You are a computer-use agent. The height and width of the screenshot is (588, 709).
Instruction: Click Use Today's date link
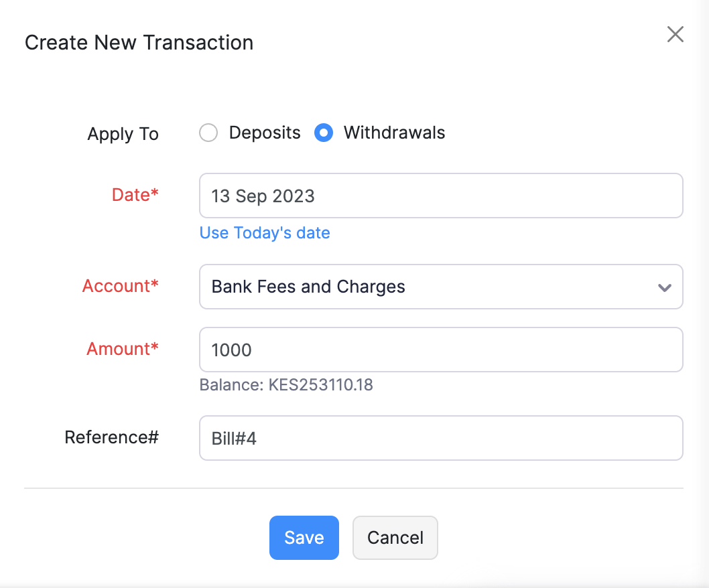[x=264, y=232]
